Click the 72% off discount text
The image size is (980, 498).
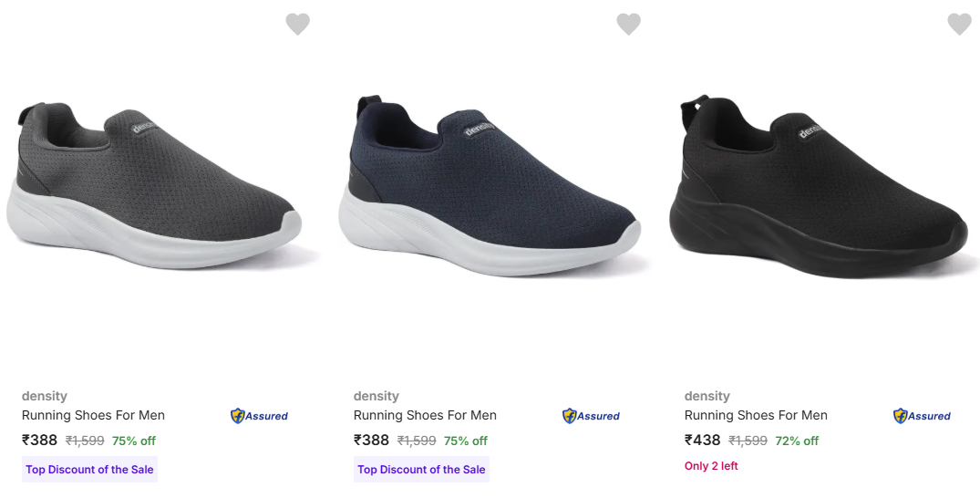pos(797,441)
